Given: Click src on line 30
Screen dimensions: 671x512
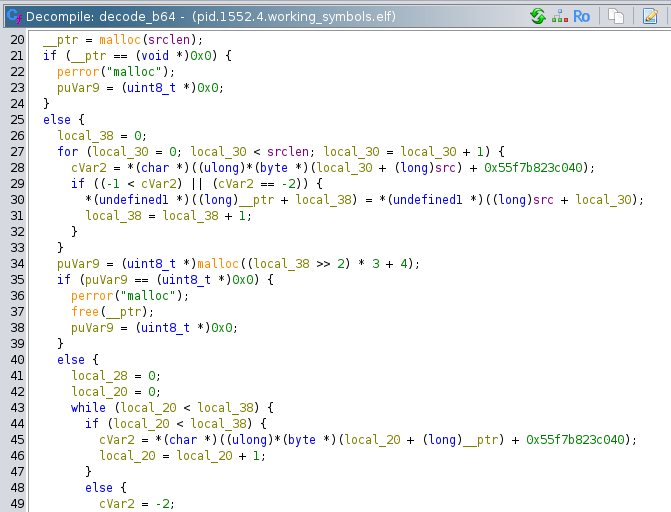Looking at the screenshot, I should pyautogui.click(x=543, y=199).
